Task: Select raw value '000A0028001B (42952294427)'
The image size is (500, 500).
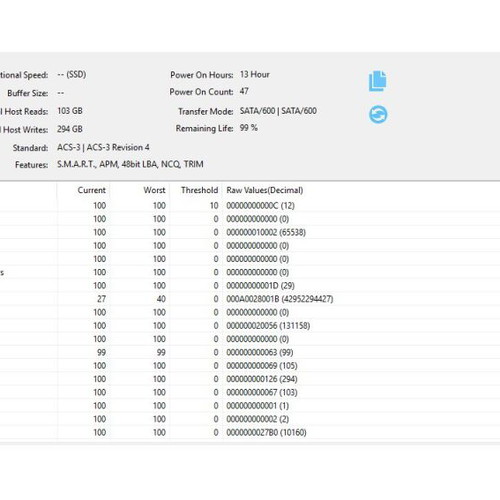Action: [x=280, y=299]
